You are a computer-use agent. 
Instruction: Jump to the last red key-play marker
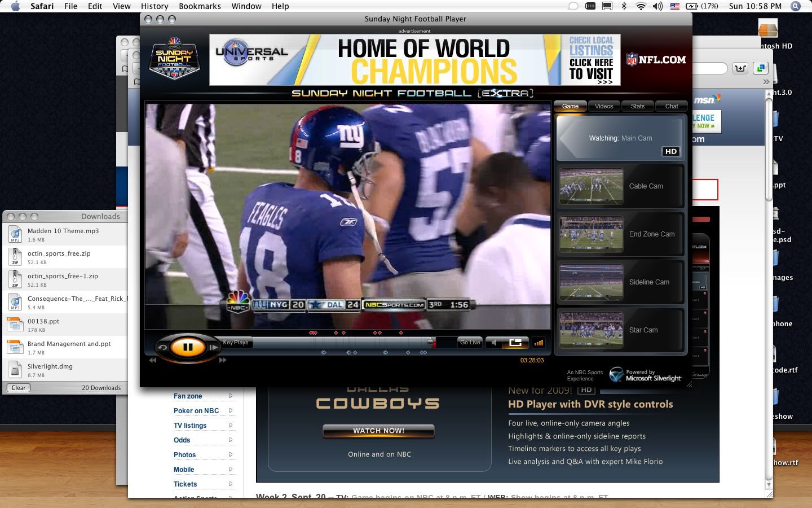[x=401, y=333]
